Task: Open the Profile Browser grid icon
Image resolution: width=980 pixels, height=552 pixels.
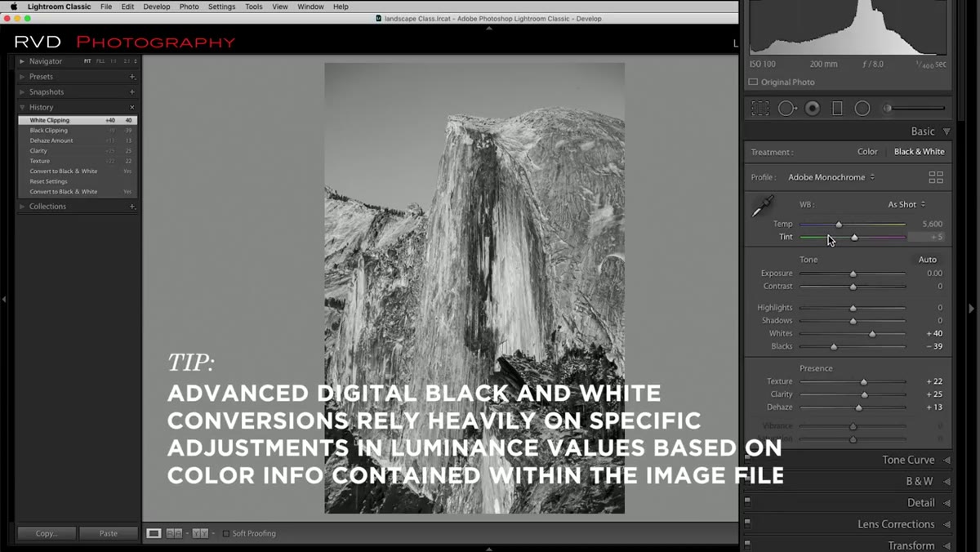Action: tap(936, 177)
